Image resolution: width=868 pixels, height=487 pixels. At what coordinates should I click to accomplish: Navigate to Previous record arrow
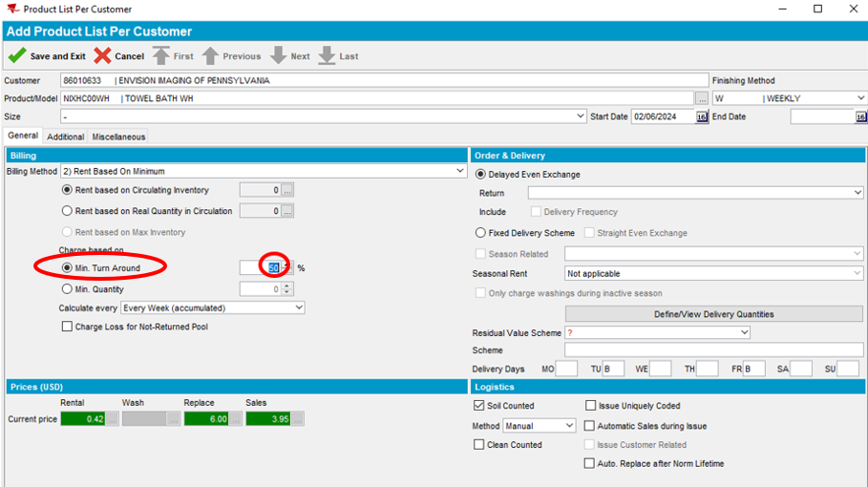pos(210,56)
